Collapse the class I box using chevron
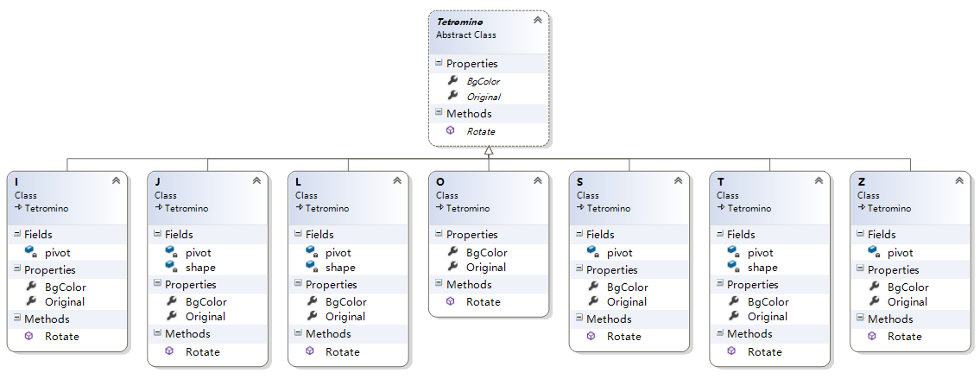Screen dimensions: 980x379 click(116, 181)
